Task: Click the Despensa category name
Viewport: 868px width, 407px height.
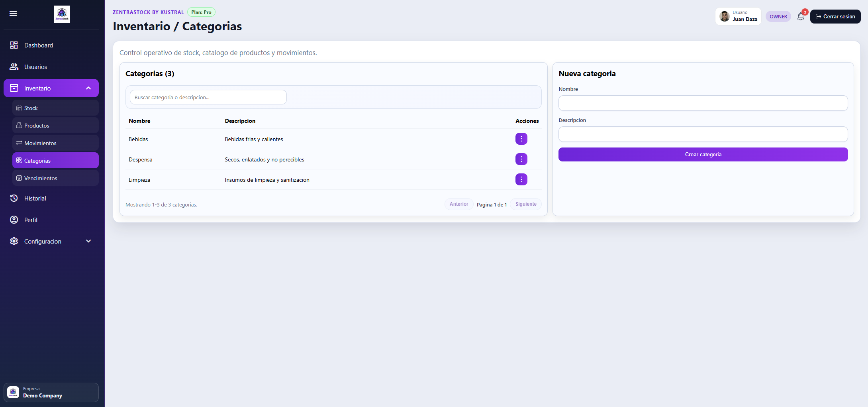Action: click(x=141, y=160)
